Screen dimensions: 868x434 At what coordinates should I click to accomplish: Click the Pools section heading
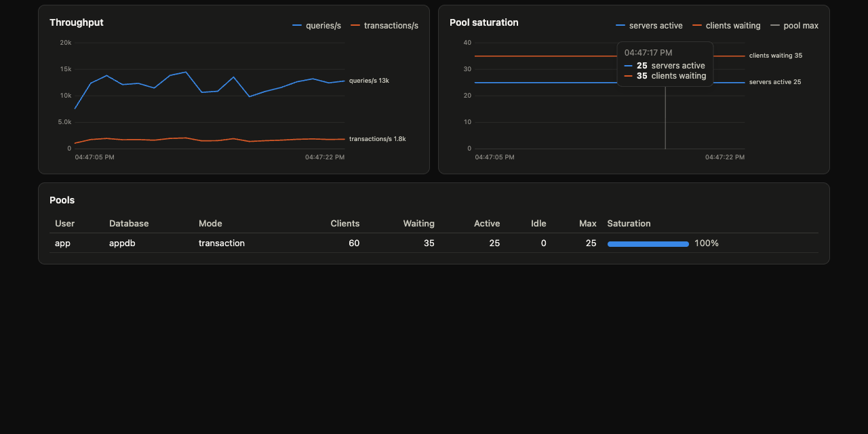coord(62,200)
